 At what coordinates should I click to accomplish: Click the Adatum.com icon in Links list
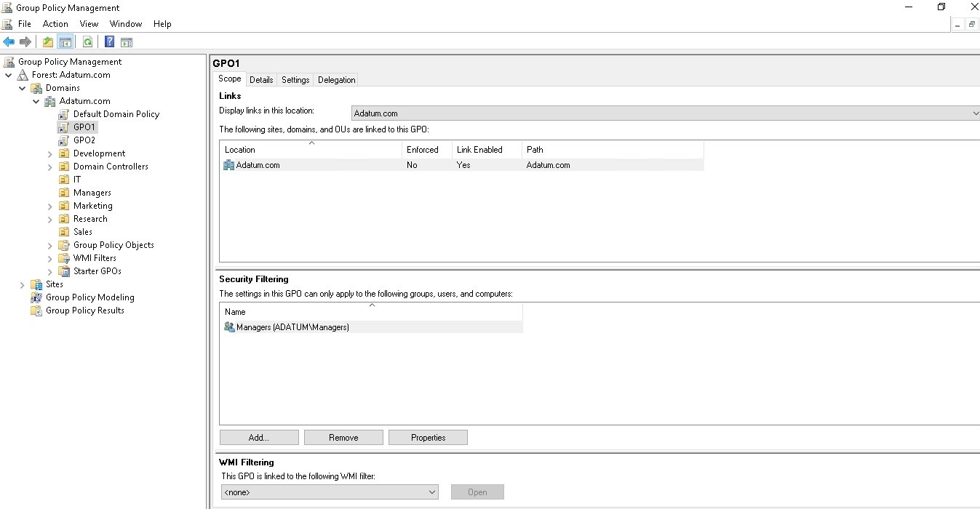229,165
